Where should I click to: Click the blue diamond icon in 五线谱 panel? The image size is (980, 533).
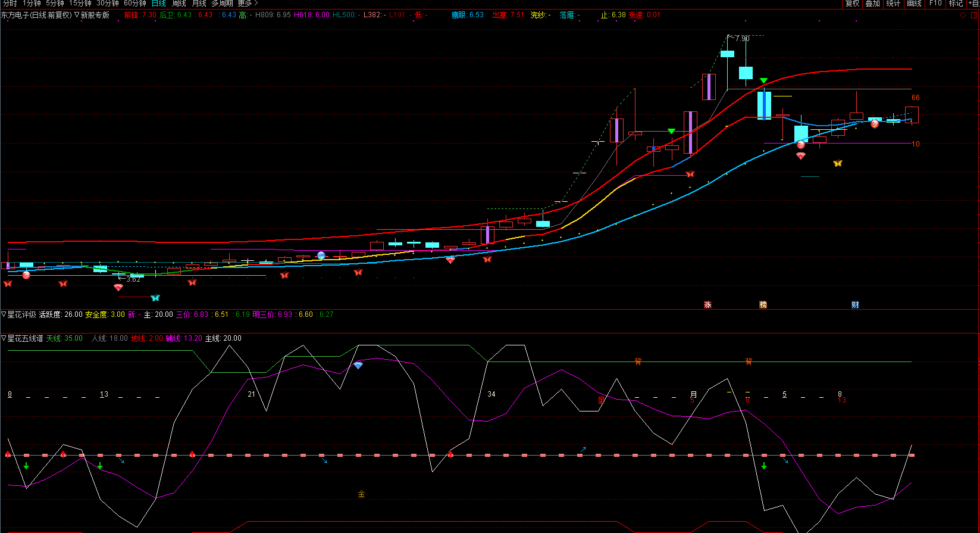point(358,365)
